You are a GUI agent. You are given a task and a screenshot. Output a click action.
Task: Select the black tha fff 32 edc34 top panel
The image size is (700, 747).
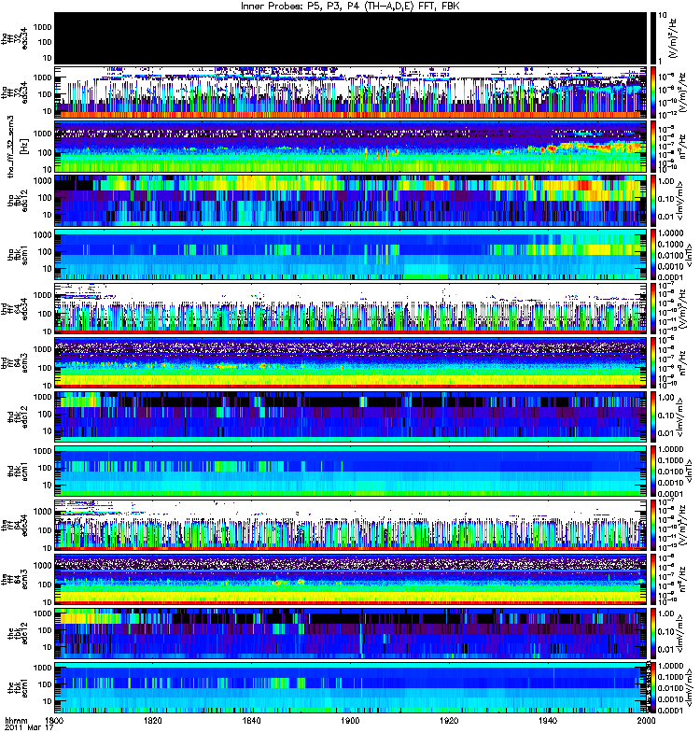click(353, 38)
